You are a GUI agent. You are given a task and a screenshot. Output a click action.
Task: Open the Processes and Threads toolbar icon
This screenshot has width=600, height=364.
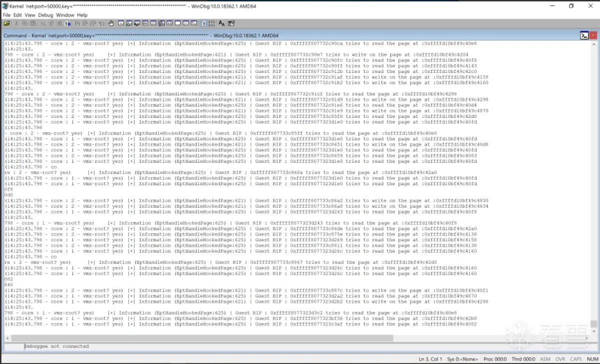coord(186,23)
